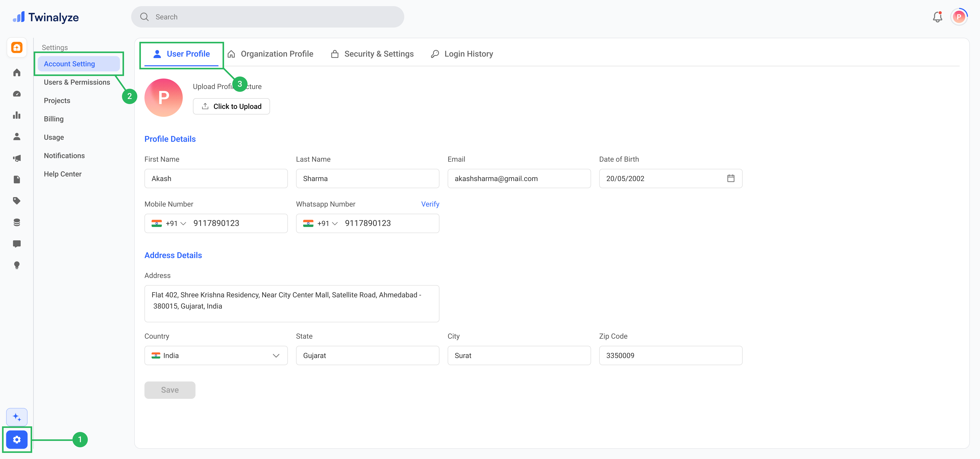
Task: Open the settings gear icon
Action: pyautogui.click(x=17, y=440)
